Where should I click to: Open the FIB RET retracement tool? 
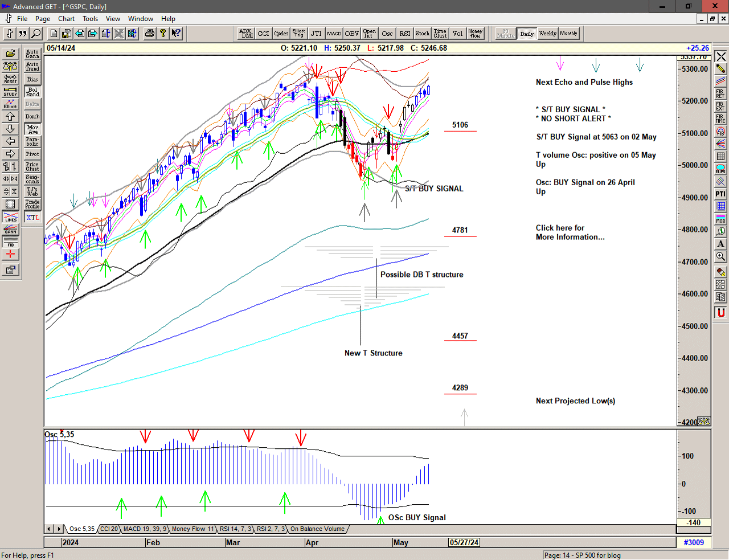coord(720,94)
